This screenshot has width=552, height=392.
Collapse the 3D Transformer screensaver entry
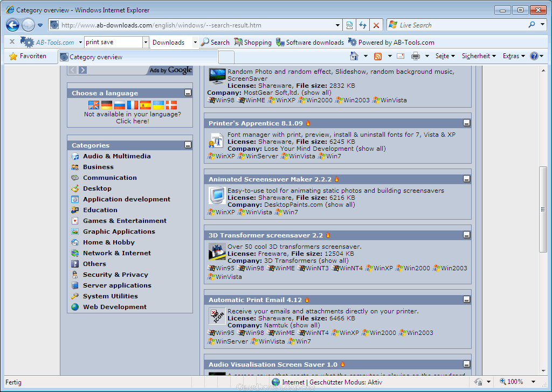(466, 235)
